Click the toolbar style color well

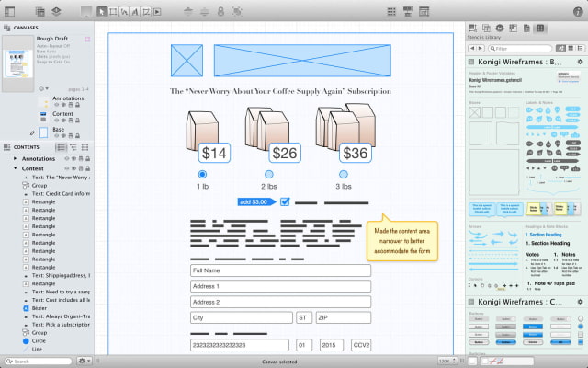click(x=86, y=12)
